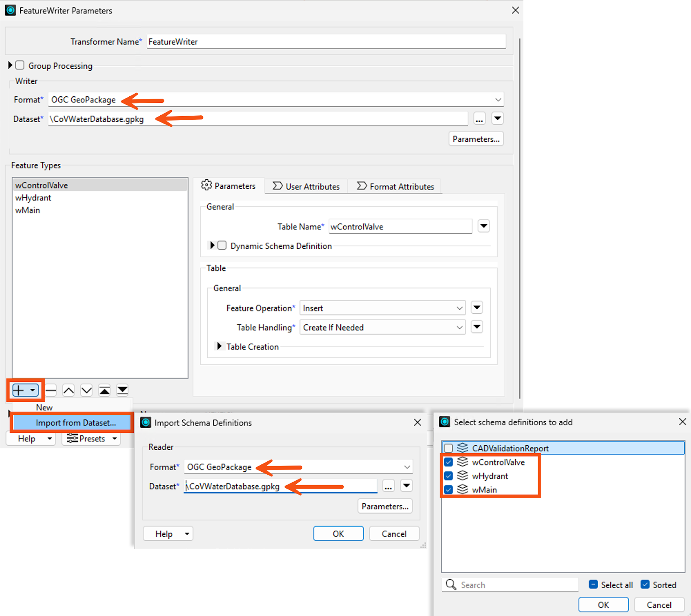The width and height of the screenshot is (691, 616).
Task: Move the feature type to the bottom
Action: tap(122, 390)
